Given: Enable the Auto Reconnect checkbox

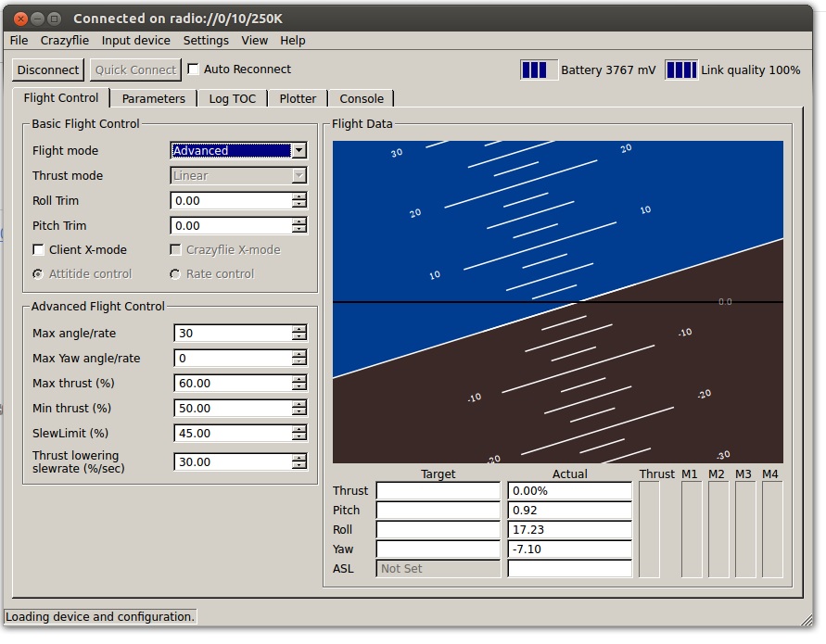Looking at the screenshot, I should tap(194, 69).
